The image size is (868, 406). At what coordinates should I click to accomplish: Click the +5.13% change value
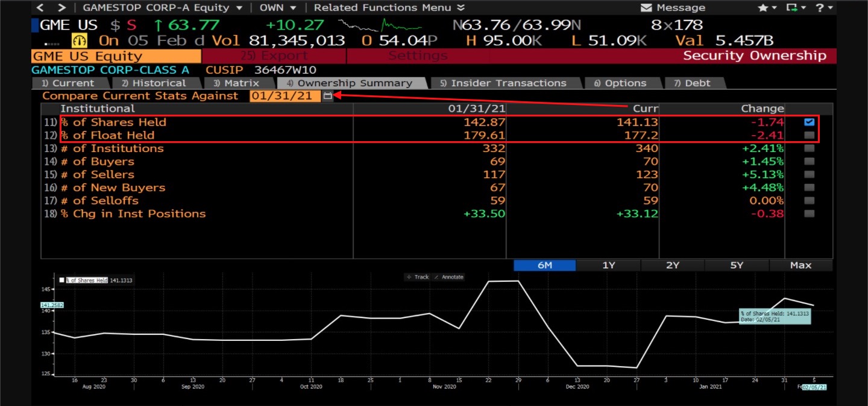[763, 174]
